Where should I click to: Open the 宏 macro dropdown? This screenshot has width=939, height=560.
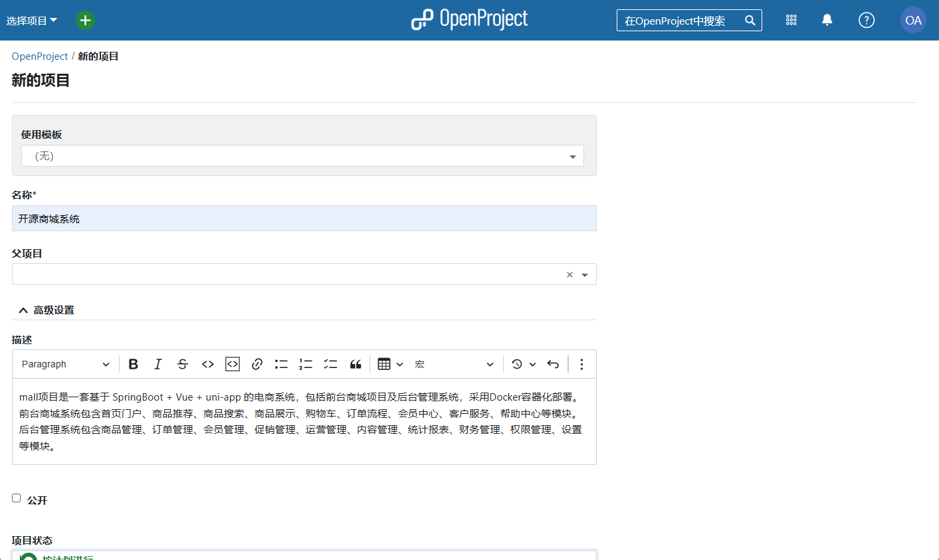[455, 364]
